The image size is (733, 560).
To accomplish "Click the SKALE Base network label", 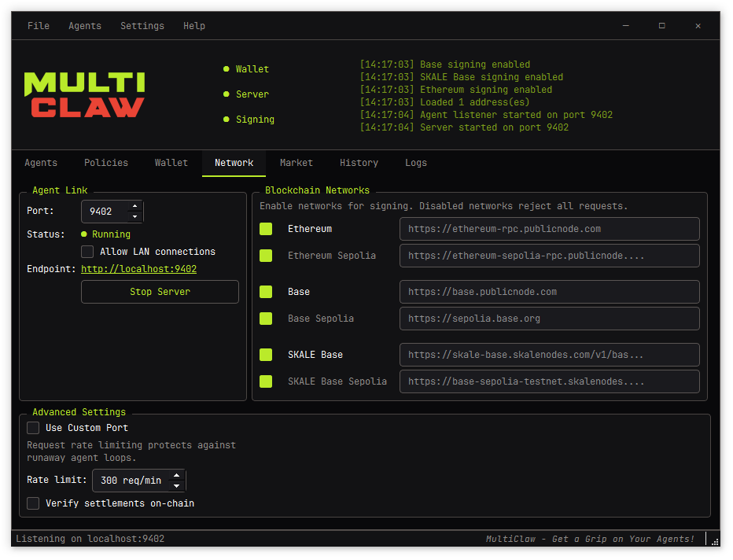I will click(315, 354).
